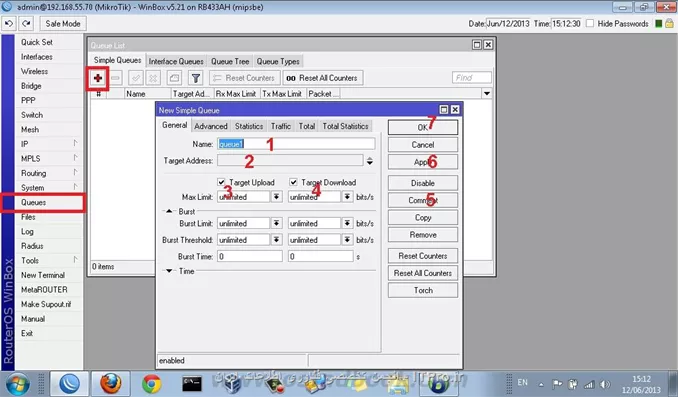Open the IP sidebar menu

point(48,144)
